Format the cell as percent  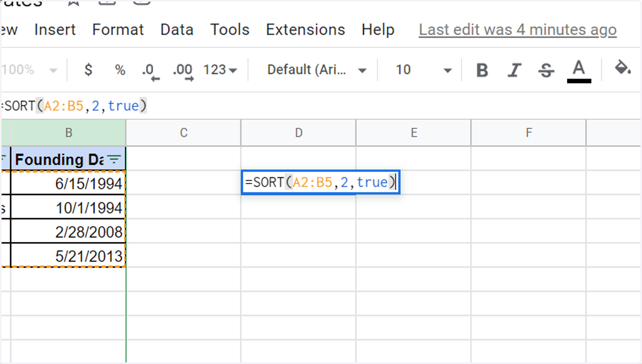pos(120,70)
